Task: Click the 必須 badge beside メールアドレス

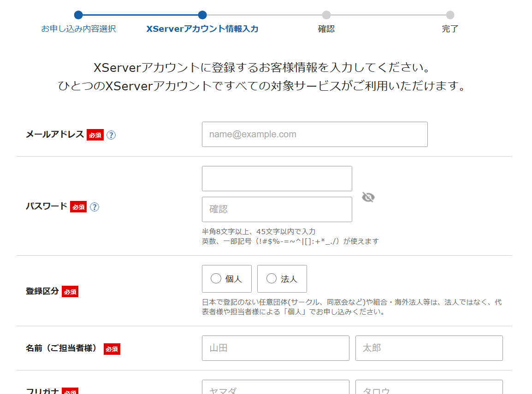Action: [95, 135]
